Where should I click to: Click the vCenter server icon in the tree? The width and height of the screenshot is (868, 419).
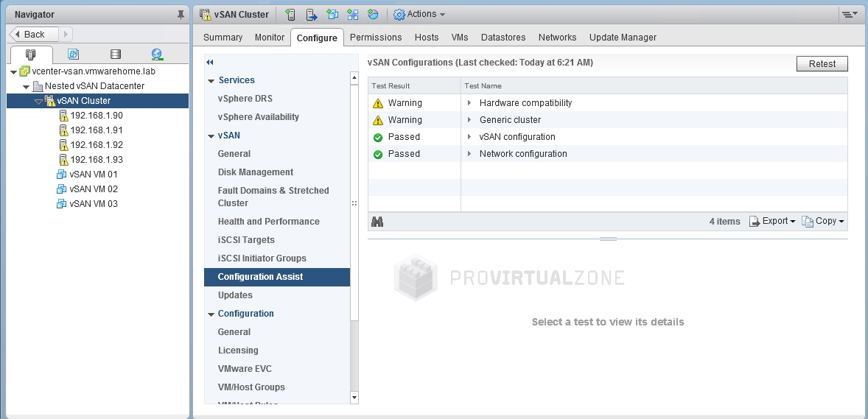tap(24, 71)
